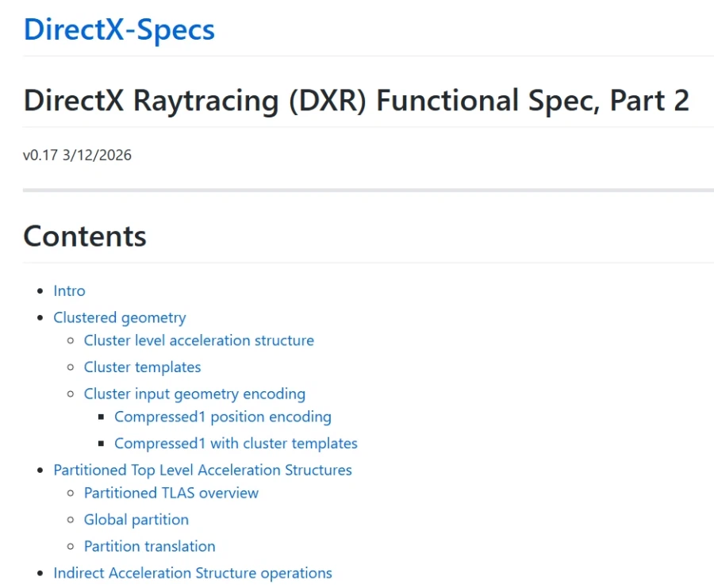Open Compressed1 position encoding link

(x=222, y=417)
